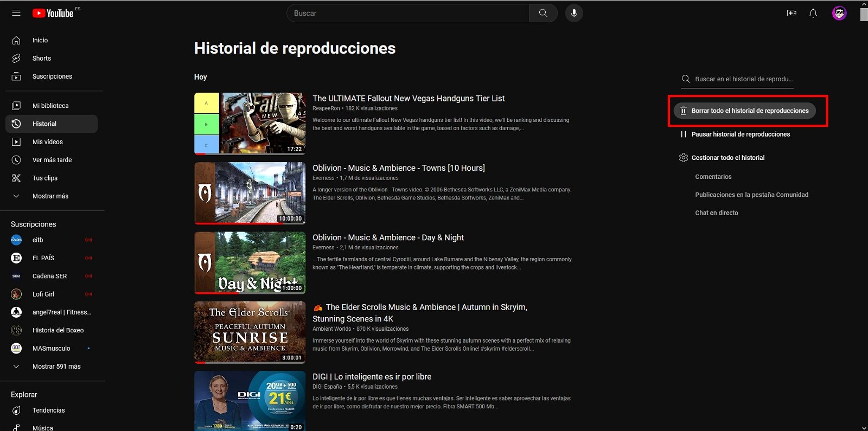868x431 pixels.
Task: Open angel7real Fitness channel
Action: tap(52, 312)
